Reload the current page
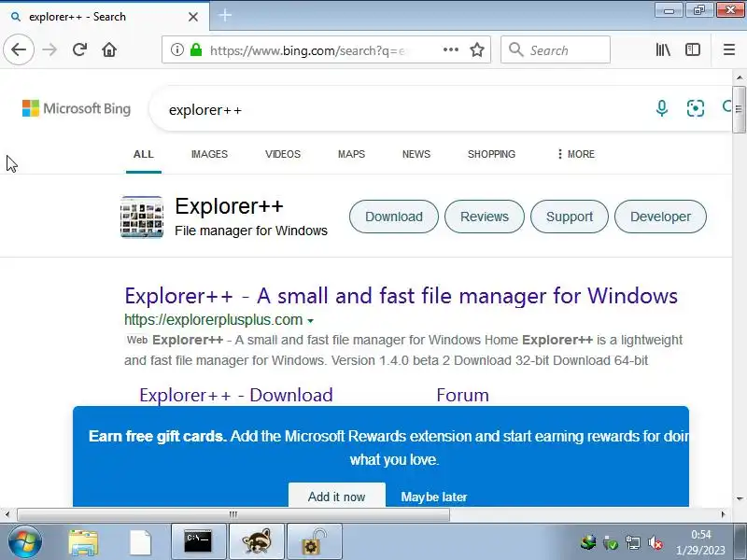 (79, 49)
